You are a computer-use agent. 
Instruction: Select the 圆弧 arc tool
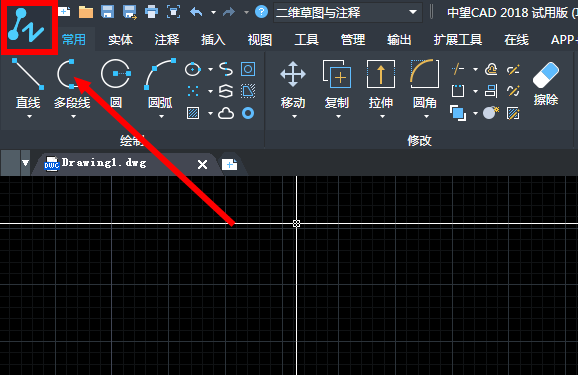tap(160, 83)
